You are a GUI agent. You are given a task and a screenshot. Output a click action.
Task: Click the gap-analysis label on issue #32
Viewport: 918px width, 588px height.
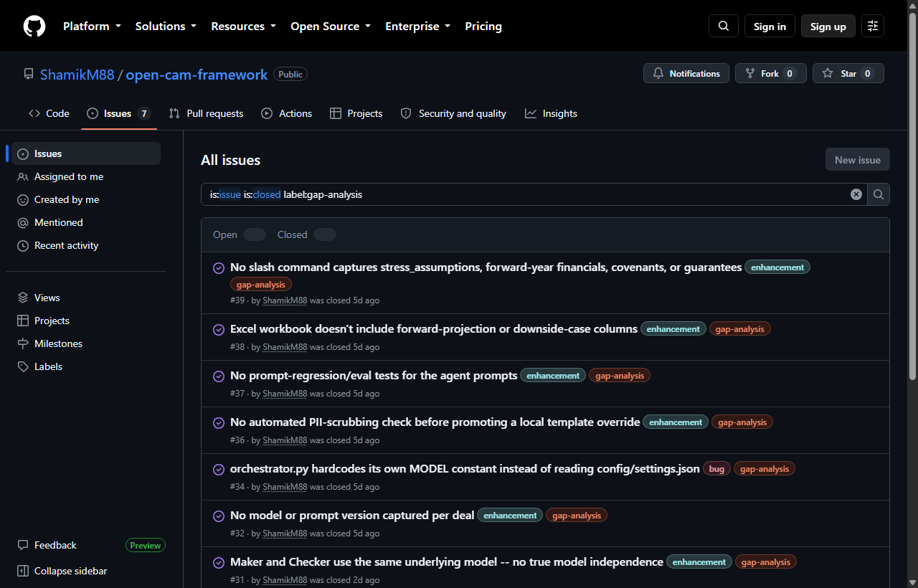(x=577, y=516)
